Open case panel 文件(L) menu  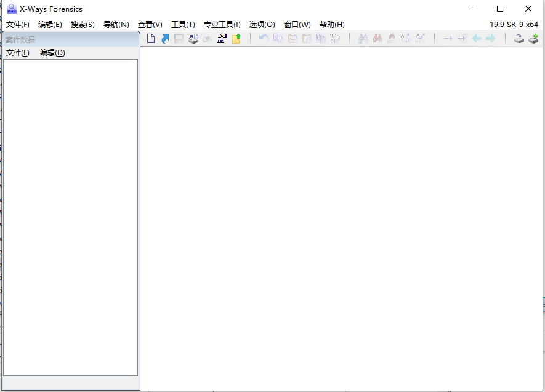pyautogui.click(x=18, y=53)
